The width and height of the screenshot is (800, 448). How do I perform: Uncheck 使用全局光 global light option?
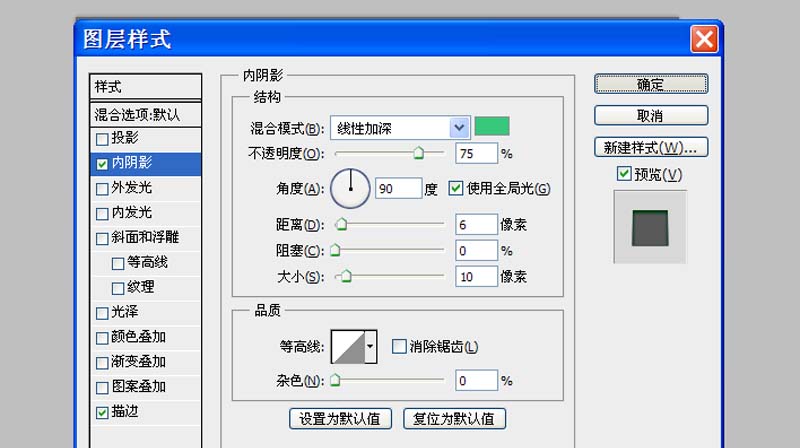click(x=457, y=188)
